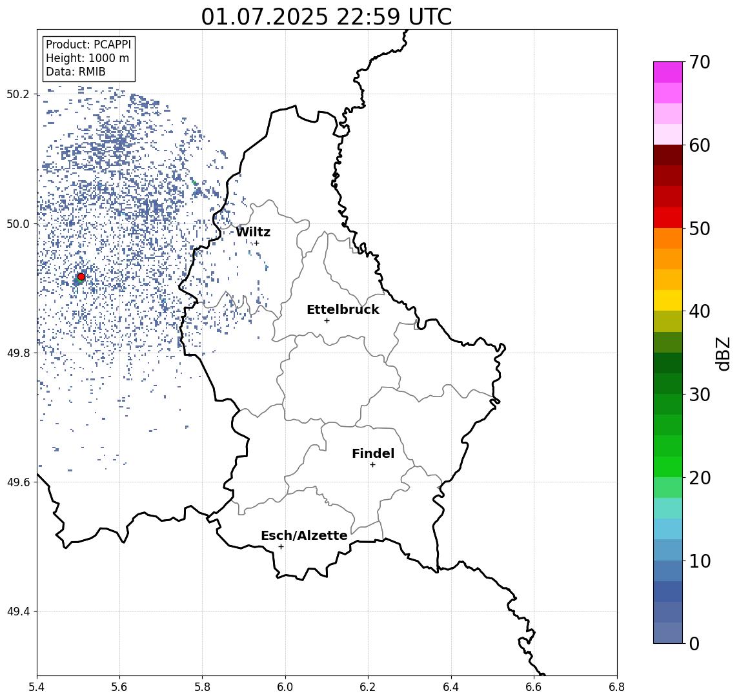Click the 'Wiltz' label

(253, 232)
